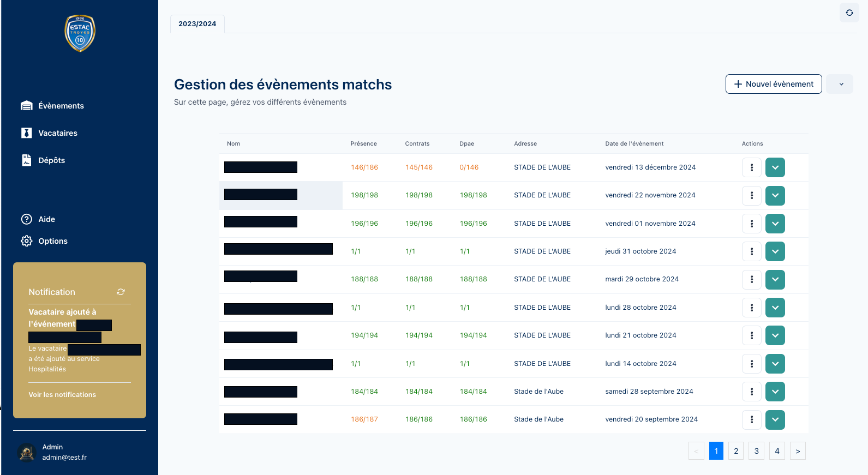The width and height of the screenshot is (868, 475).
Task: Click the Admin profile avatar
Action: pos(27,452)
